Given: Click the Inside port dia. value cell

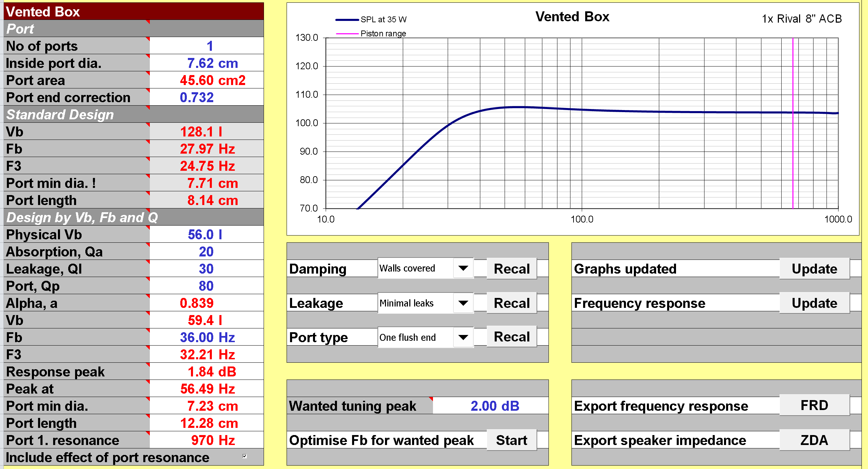Looking at the screenshot, I should (207, 63).
